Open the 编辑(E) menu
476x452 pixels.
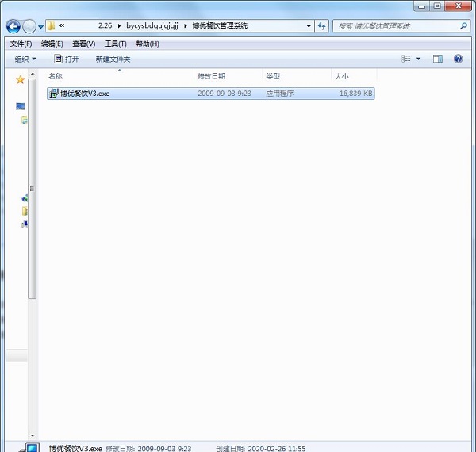pyautogui.click(x=52, y=44)
